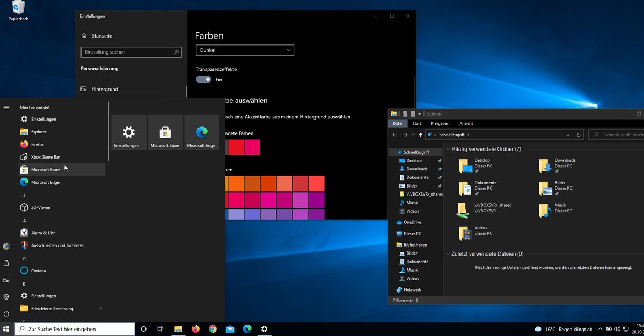Viewport: 644px width, 336px height.
Task: Refresh the Explorer view
Action: tap(578, 135)
